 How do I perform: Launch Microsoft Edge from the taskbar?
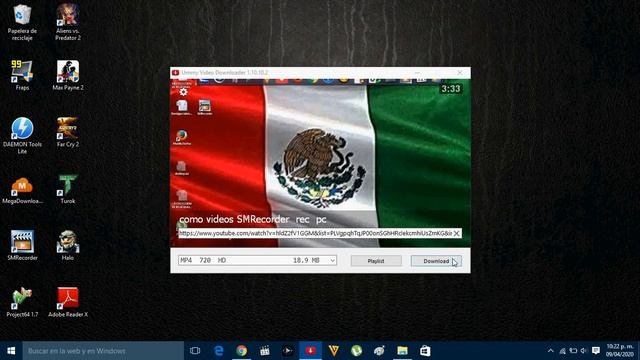point(219,351)
